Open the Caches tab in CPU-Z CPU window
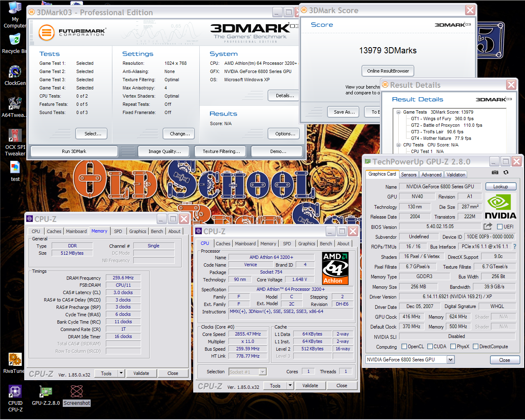Viewport: 525px width, 420px height. (223, 244)
